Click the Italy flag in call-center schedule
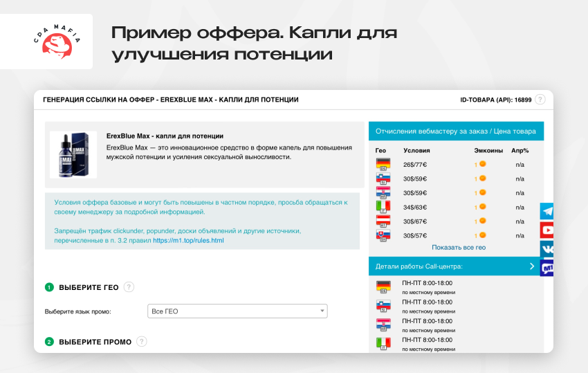Screen dimensions: 588x373 point(383,344)
